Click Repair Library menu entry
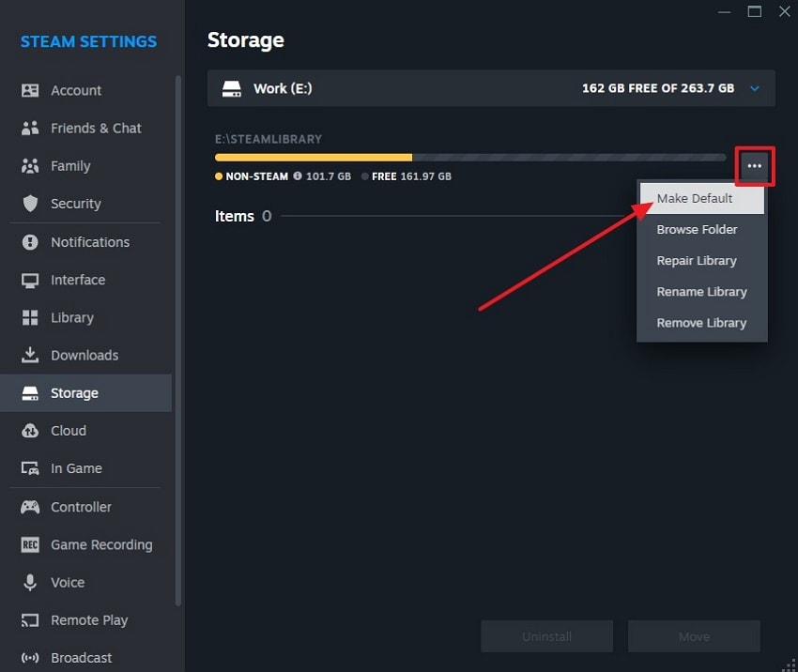 702,261
